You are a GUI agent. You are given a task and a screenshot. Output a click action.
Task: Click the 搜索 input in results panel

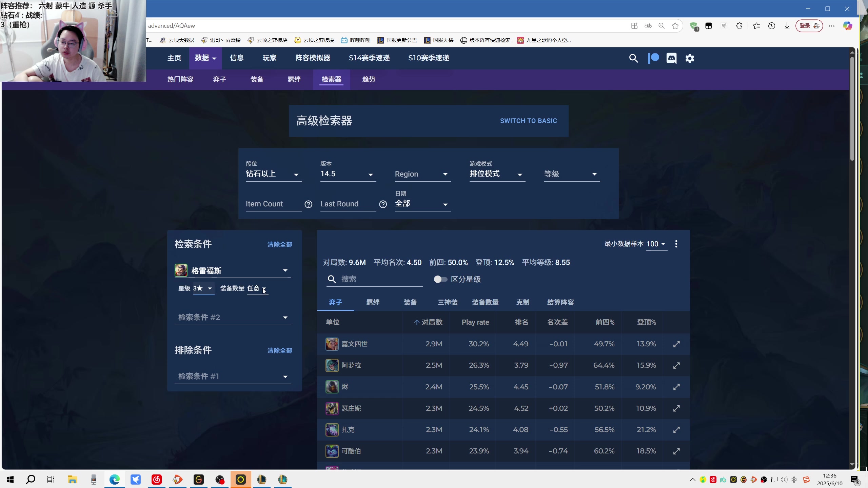[374, 279]
